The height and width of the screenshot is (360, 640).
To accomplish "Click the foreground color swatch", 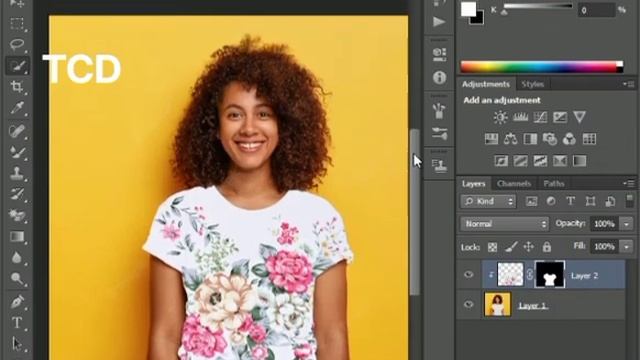I will [469, 9].
